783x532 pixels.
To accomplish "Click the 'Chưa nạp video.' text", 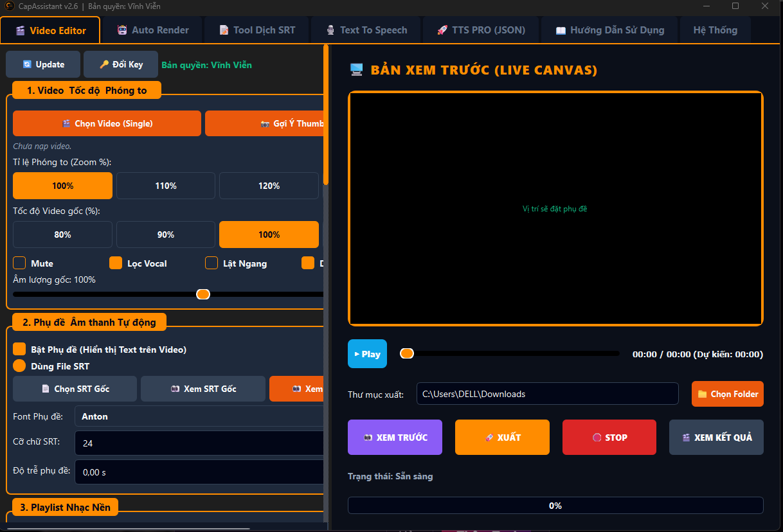I will coord(42,146).
